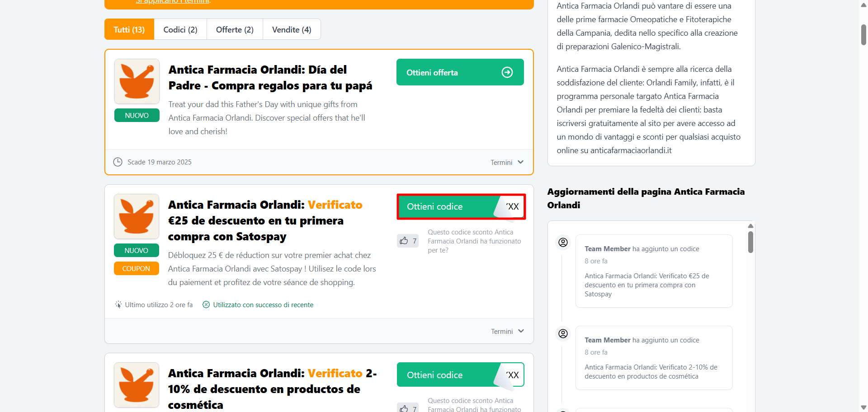Like the Satospay coupon with thumbs up
Viewport: 868px width, 412px height.
[408, 241]
